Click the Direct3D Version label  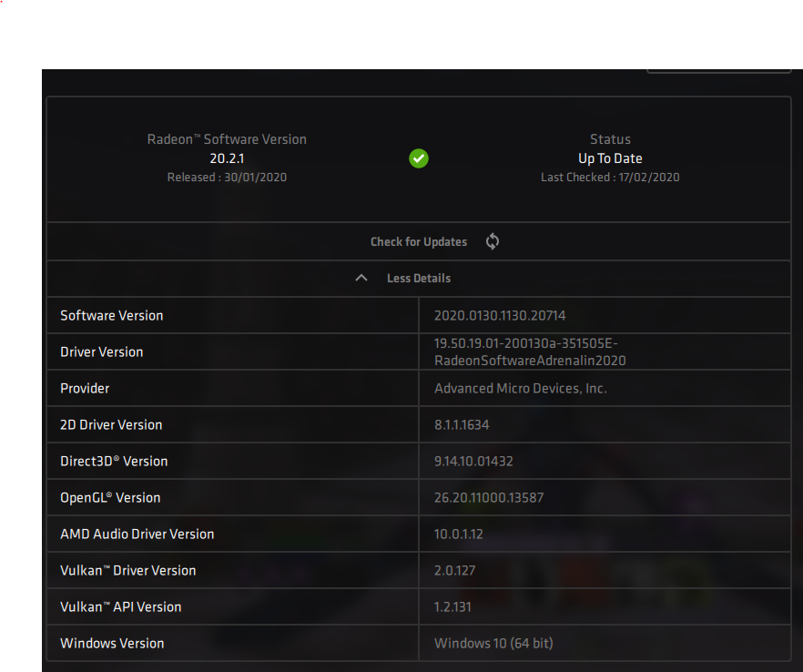coord(114,461)
